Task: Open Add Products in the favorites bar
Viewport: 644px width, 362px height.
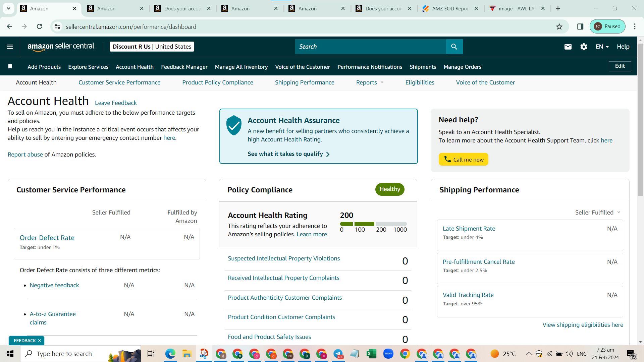Action: 44,67
